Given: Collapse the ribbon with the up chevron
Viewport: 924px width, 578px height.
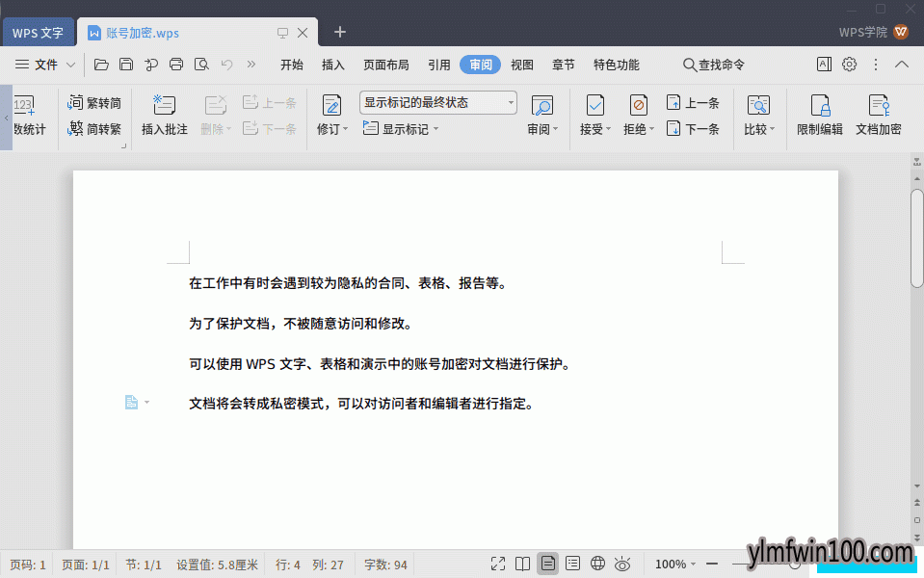Looking at the screenshot, I should [902, 65].
